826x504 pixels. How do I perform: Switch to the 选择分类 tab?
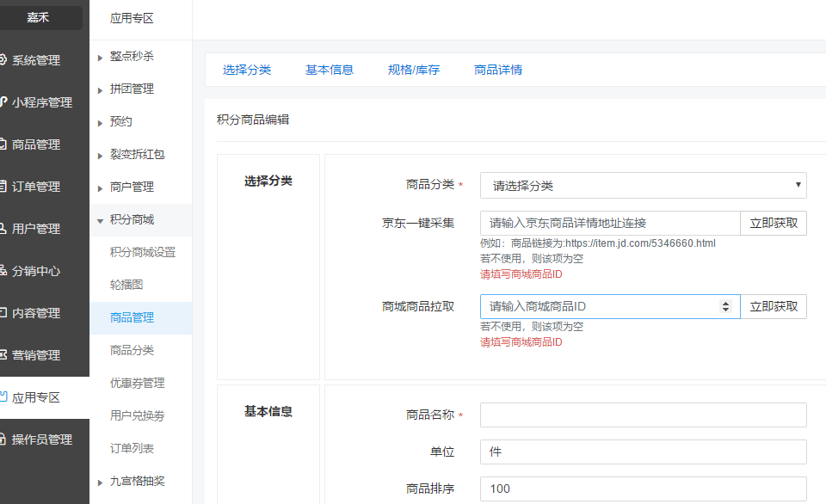(247, 70)
